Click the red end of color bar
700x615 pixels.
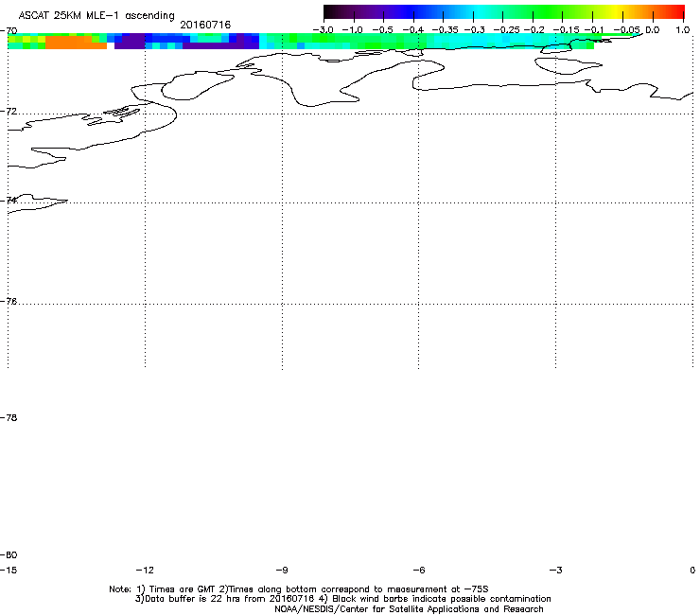pyautogui.click(x=678, y=11)
